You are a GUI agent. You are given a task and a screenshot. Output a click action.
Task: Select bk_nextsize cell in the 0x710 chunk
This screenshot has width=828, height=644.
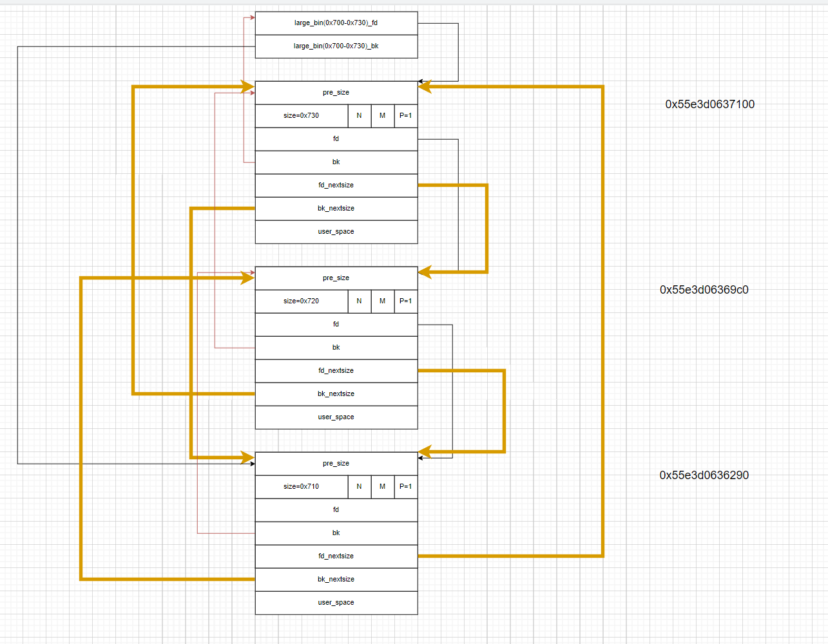[x=336, y=580]
